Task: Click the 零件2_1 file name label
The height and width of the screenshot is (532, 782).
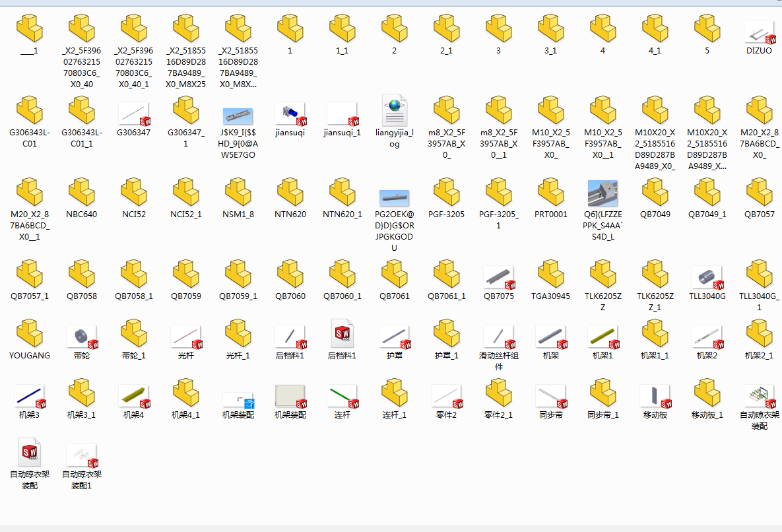Action: pyautogui.click(x=498, y=415)
